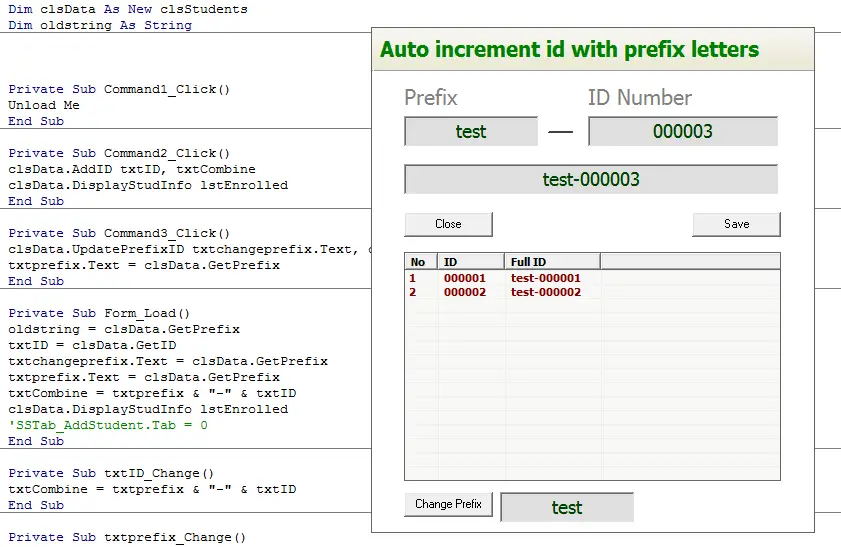Click code line Private Sub txtprefix_Change()
The height and width of the screenshot is (547, 841).
click(x=127, y=537)
